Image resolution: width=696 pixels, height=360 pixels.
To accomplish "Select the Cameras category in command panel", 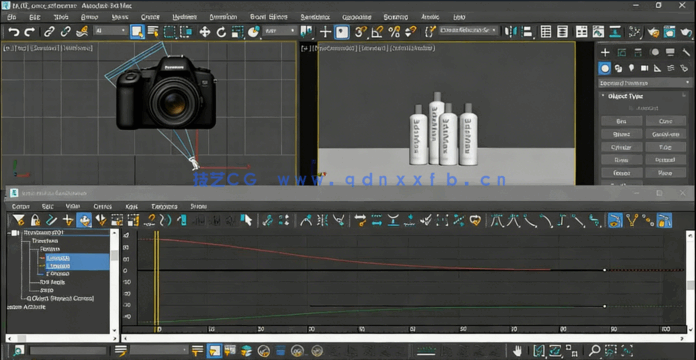I will coord(644,68).
